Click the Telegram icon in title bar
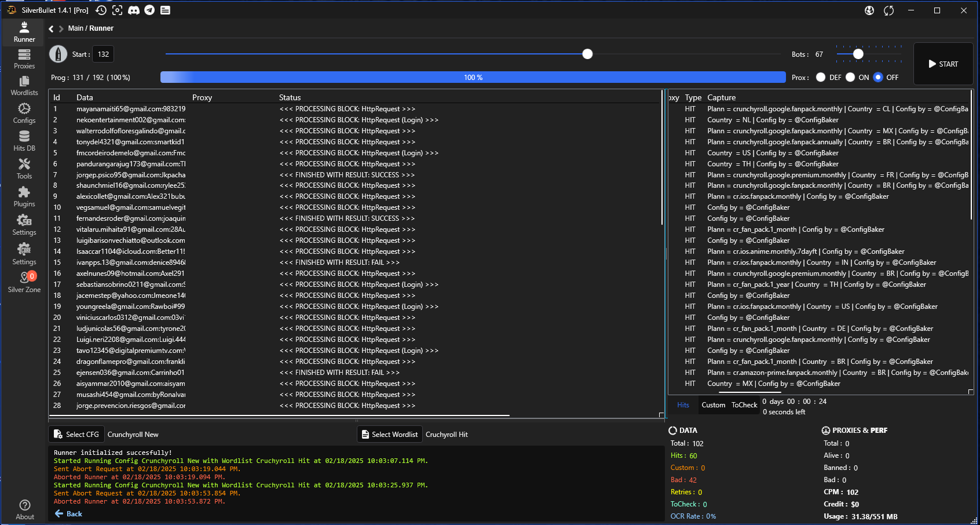The width and height of the screenshot is (980, 525). pos(149,10)
